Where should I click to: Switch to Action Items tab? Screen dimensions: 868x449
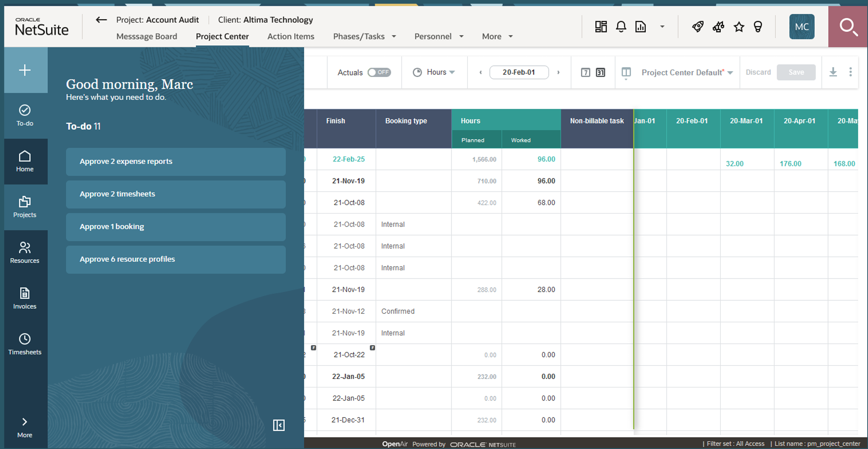click(x=291, y=36)
